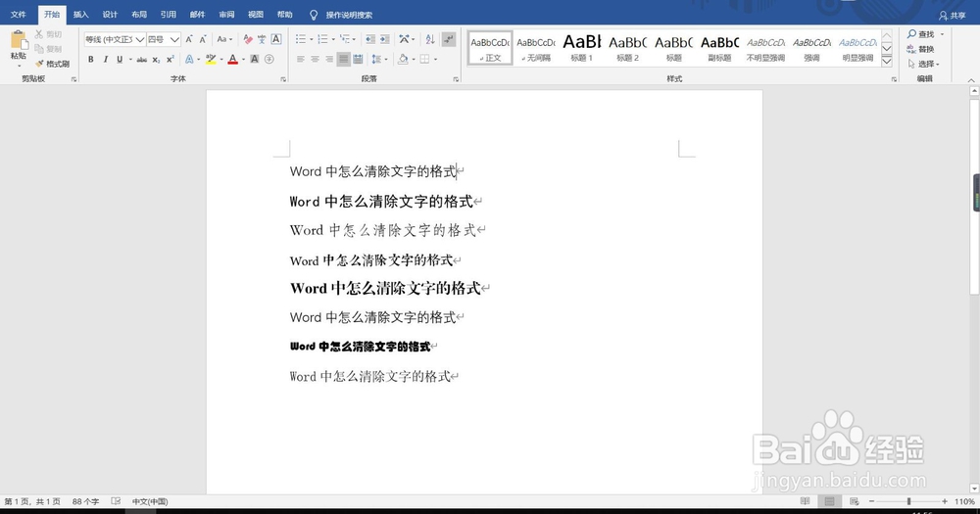Expand the numbered list dropdown

pyautogui.click(x=333, y=39)
